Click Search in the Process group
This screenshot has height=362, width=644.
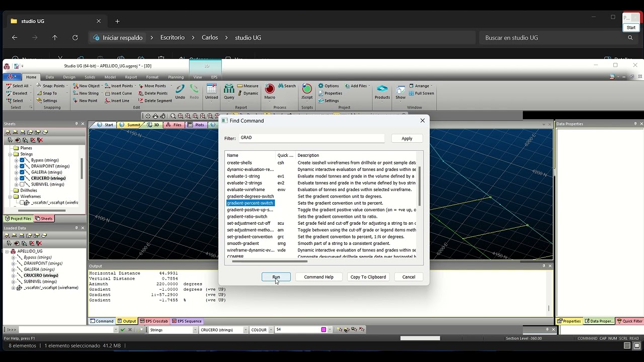tap(287, 86)
